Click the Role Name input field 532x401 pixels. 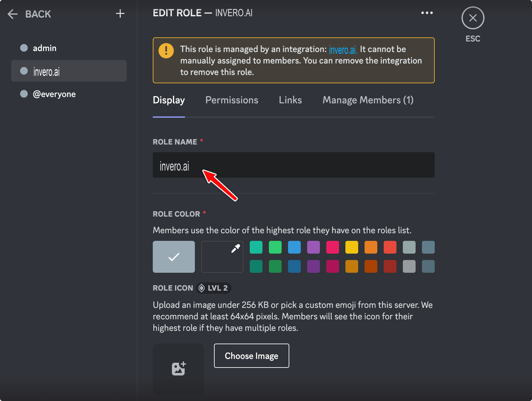tap(294, 165)
